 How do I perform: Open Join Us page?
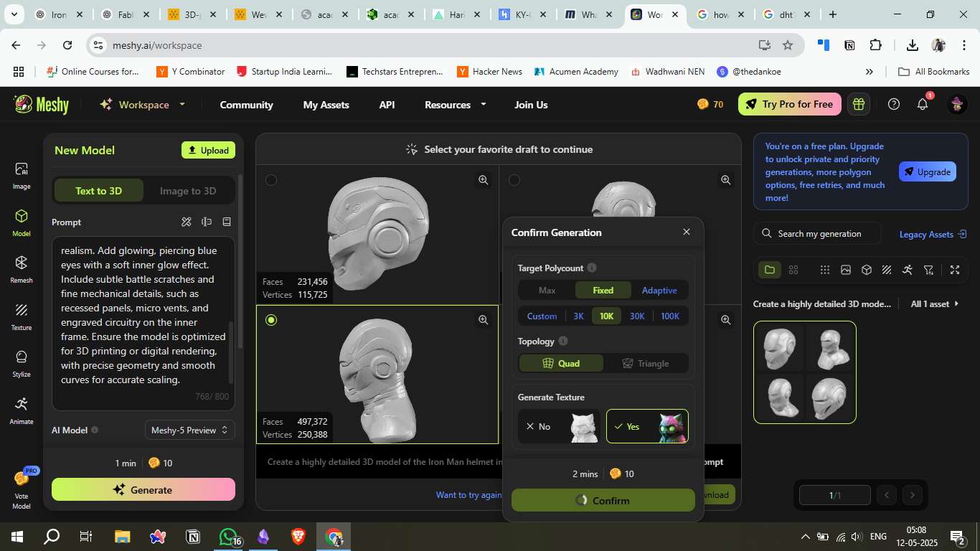531,105
